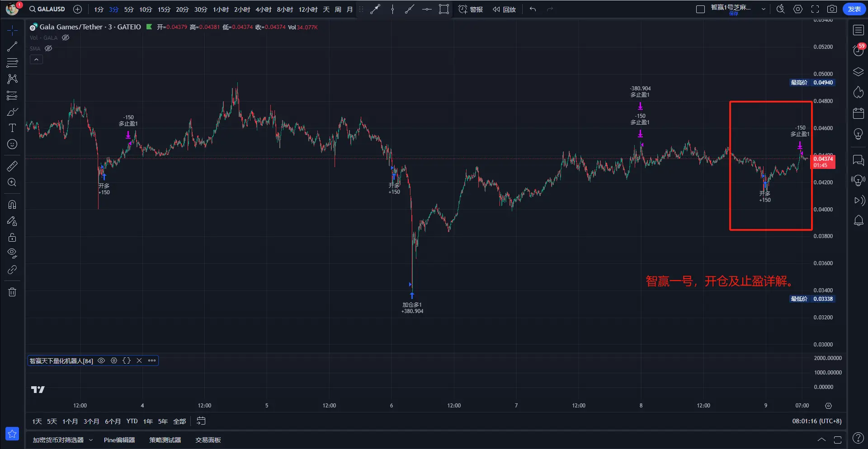The image size is (868, 449).
Task: Pick the ray favorite drawing tool
Action: coord(410,9)
